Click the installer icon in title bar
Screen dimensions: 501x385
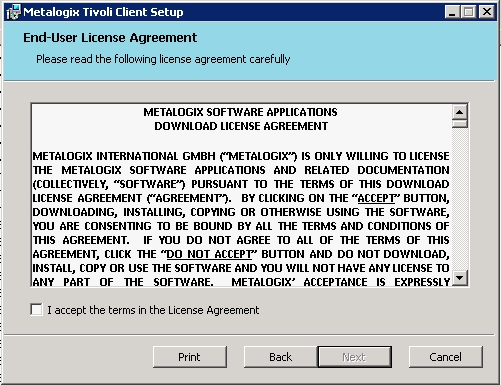click(13, 12)
